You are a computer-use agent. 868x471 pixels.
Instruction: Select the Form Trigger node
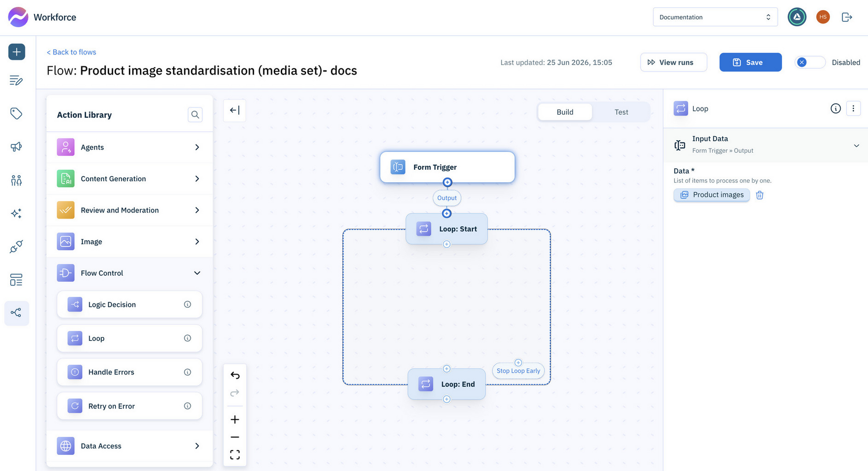(x=447, y=167)
